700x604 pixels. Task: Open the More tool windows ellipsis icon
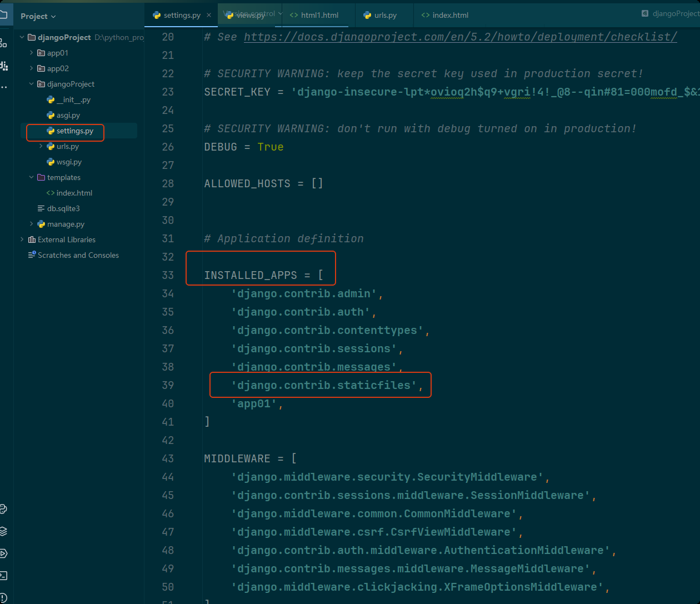coord(3,87)
